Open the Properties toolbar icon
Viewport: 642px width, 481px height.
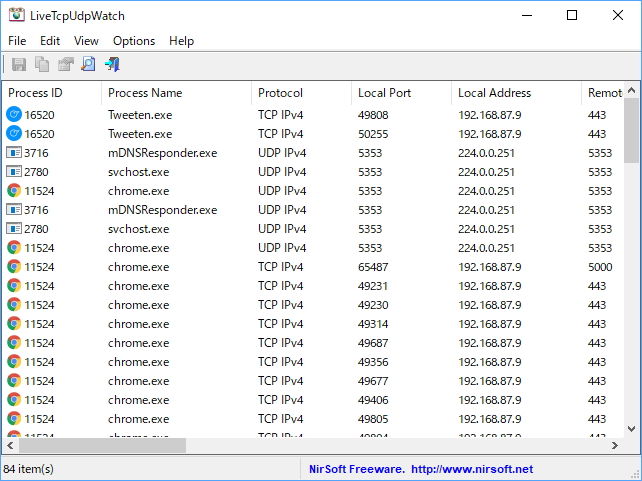point(65,64)
